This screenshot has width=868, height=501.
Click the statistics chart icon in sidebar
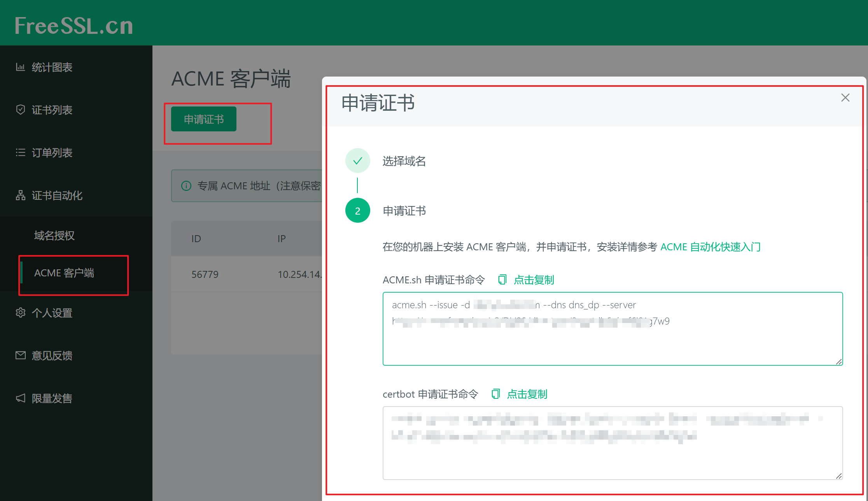[20, 67]
